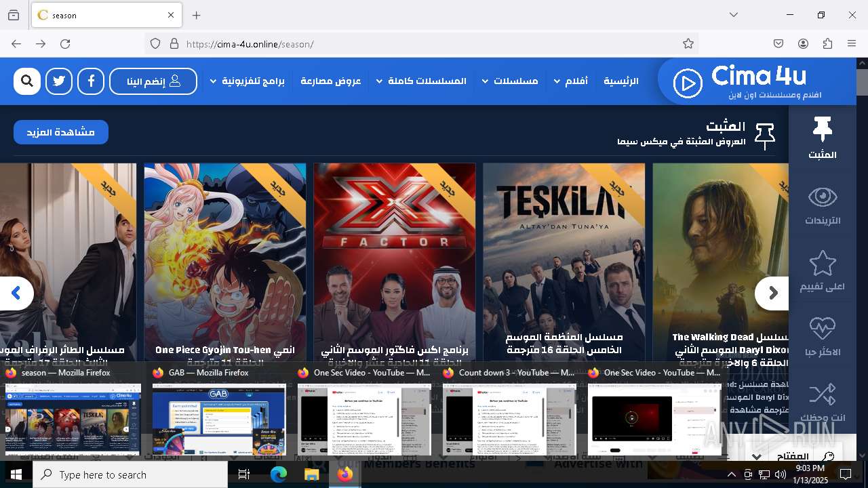Click إنضم الينا join button

153,81
